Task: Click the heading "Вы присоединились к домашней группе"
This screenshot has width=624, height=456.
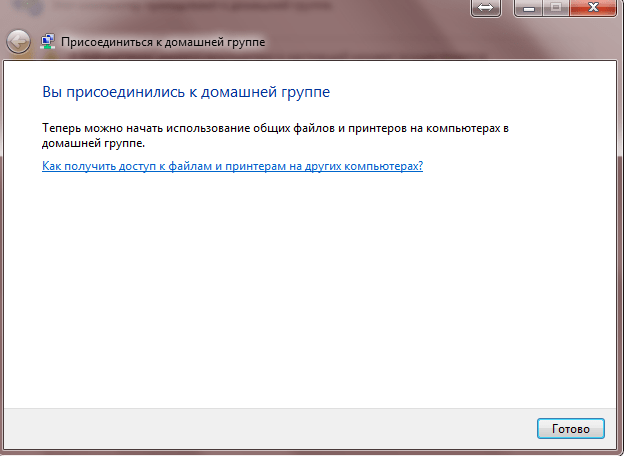Action: [186, 92]
